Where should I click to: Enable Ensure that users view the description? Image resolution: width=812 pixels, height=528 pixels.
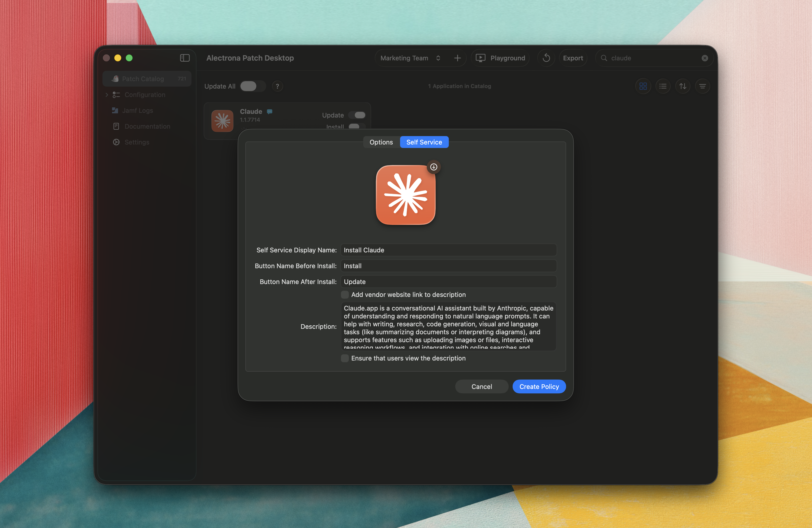point(345,358)
